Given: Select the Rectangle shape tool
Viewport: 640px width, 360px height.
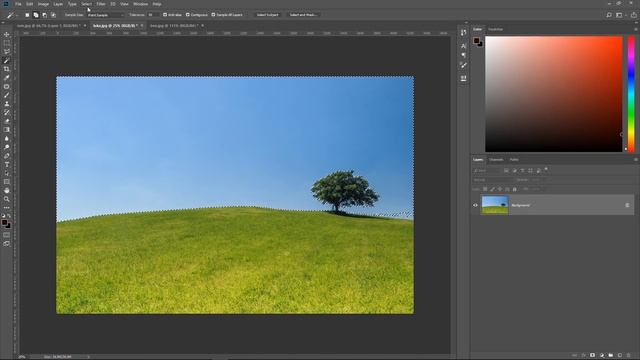Looking at the screenshot, I should pos(7,182).
